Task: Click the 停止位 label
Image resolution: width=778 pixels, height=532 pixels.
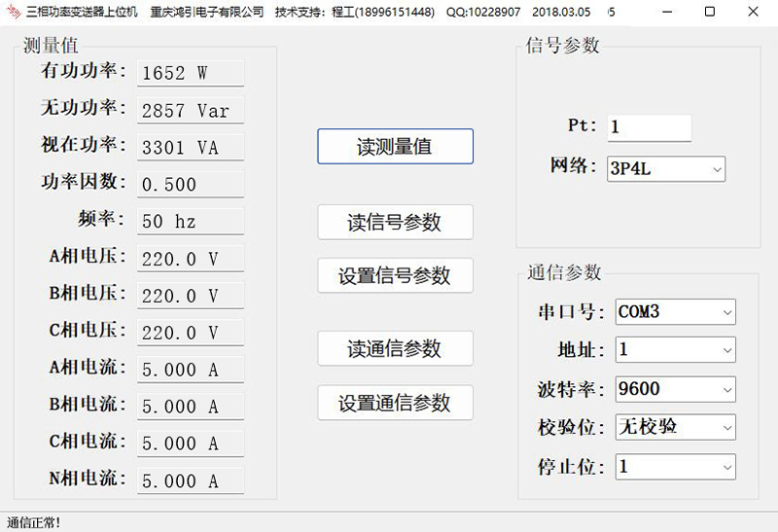Action: tap(571, 467)
